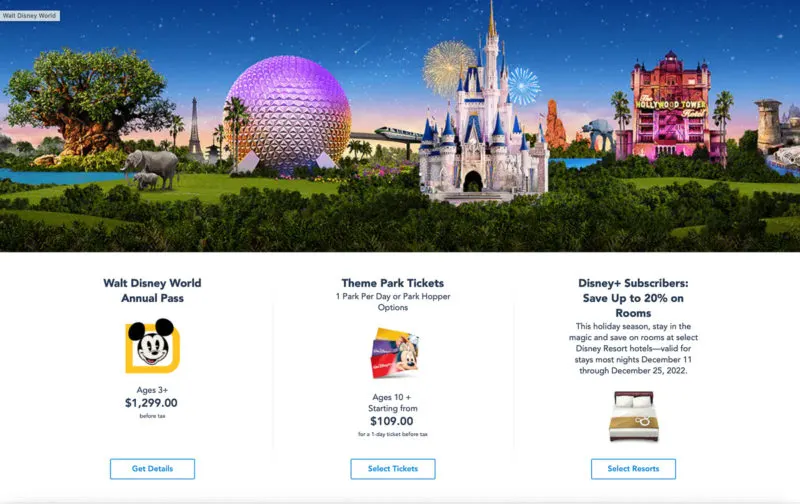800x504 pixels.
Task: Click the AT-AT walker in the banner
Action: click(597, 135)
